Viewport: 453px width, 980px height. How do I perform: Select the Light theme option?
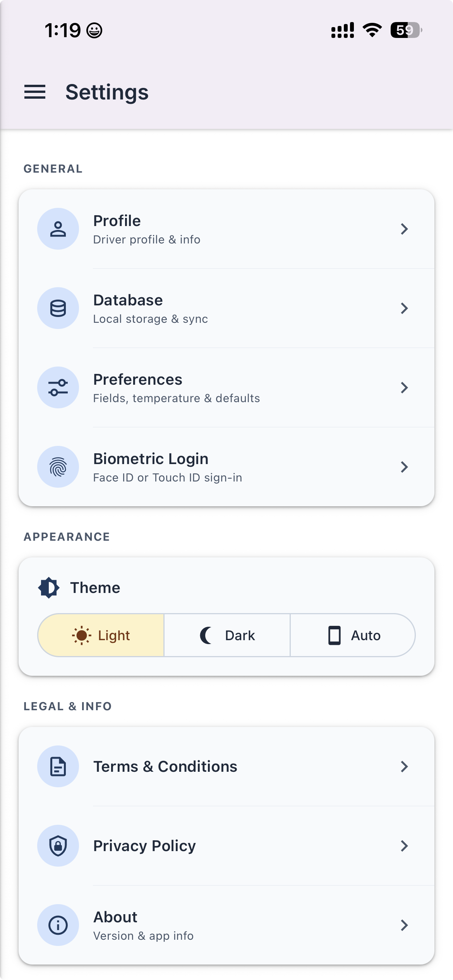pyautogui.click(x=101, y=635)
